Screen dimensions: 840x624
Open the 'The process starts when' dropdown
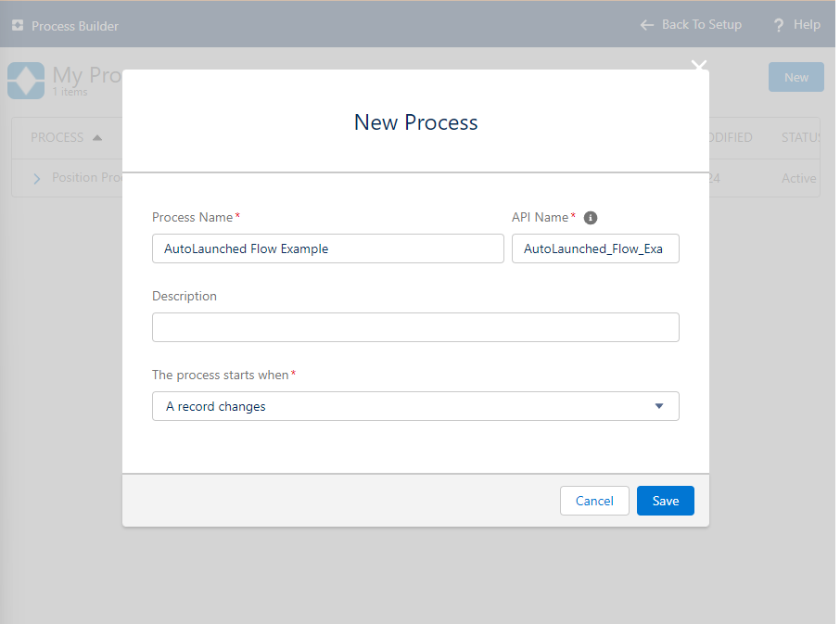click(415, 406)
